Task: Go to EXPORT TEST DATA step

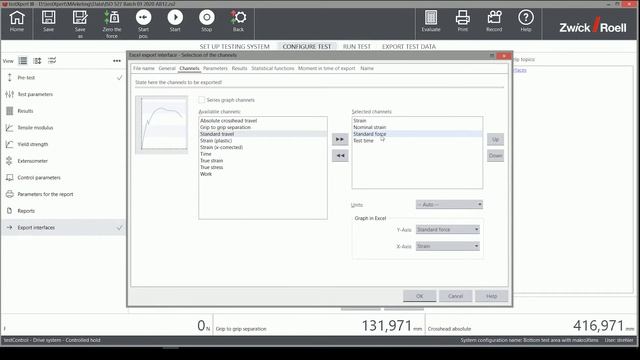Action: pos(409,47)
